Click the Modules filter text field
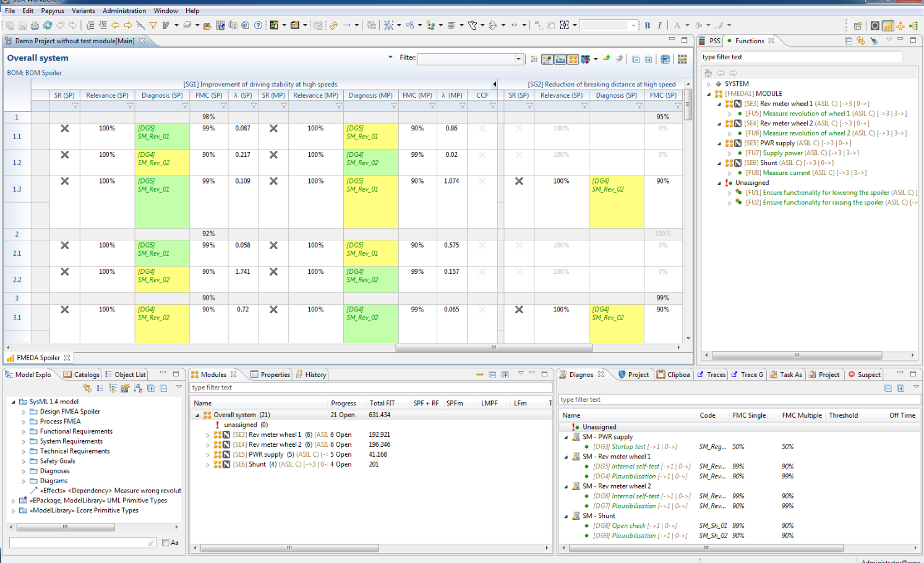This screenshot has height=563, width=924. click(370, 387)
